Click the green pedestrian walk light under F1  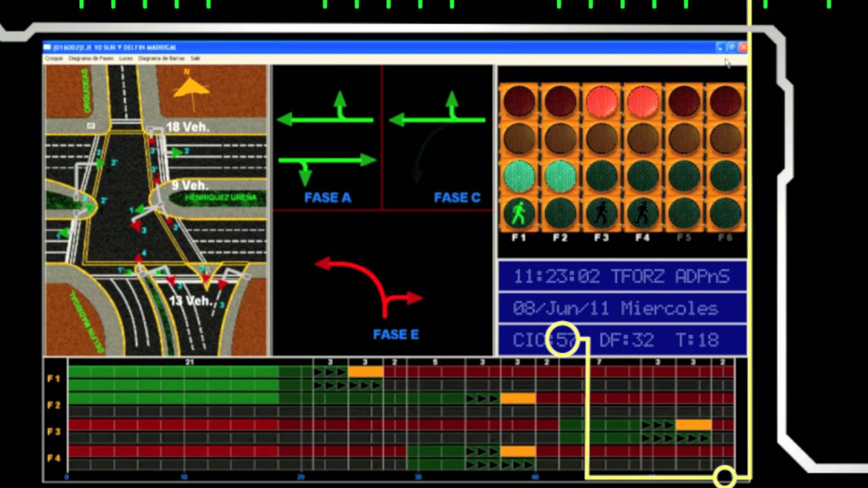coord(519,213)
